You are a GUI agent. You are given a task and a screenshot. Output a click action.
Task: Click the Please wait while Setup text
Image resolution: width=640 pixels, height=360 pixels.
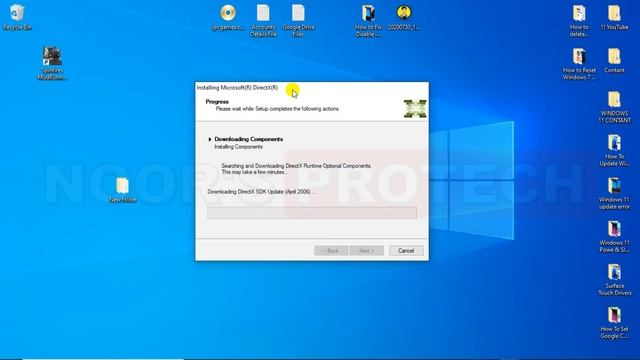[x=278, y=109]
